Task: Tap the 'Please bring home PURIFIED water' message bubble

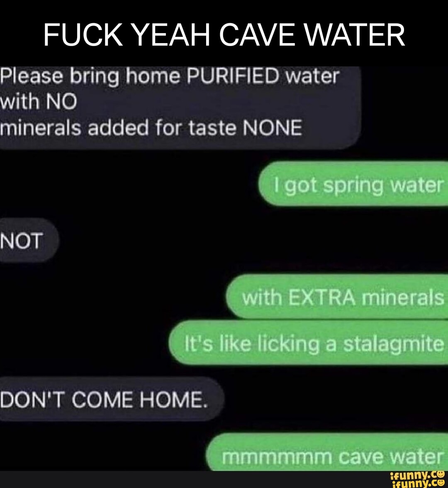Action: 180,108
